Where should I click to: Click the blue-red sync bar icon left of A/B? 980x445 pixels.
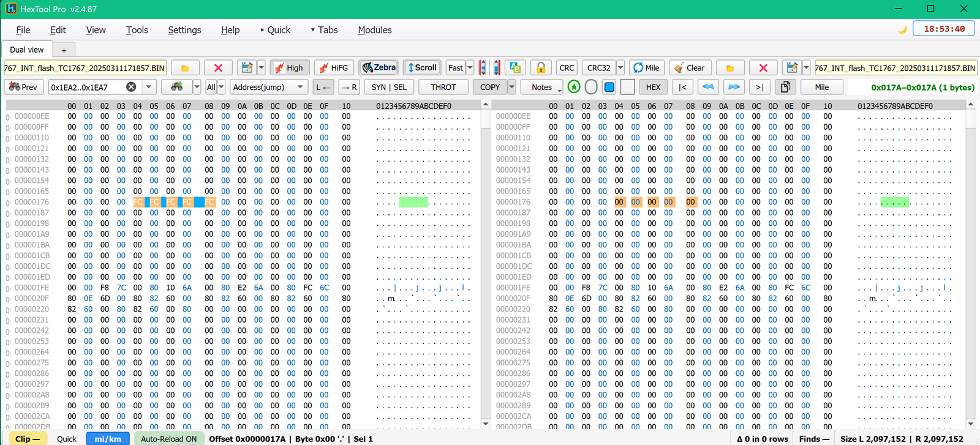[x=489, y=68]
